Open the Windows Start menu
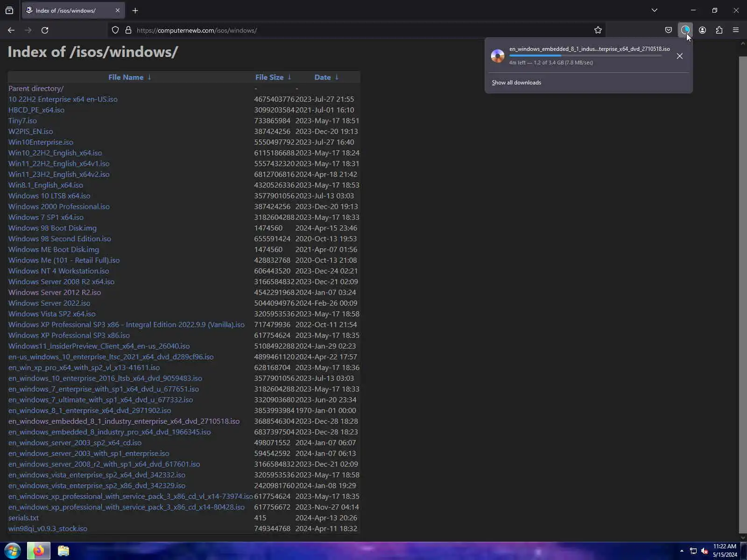 (x=12, y=551)
